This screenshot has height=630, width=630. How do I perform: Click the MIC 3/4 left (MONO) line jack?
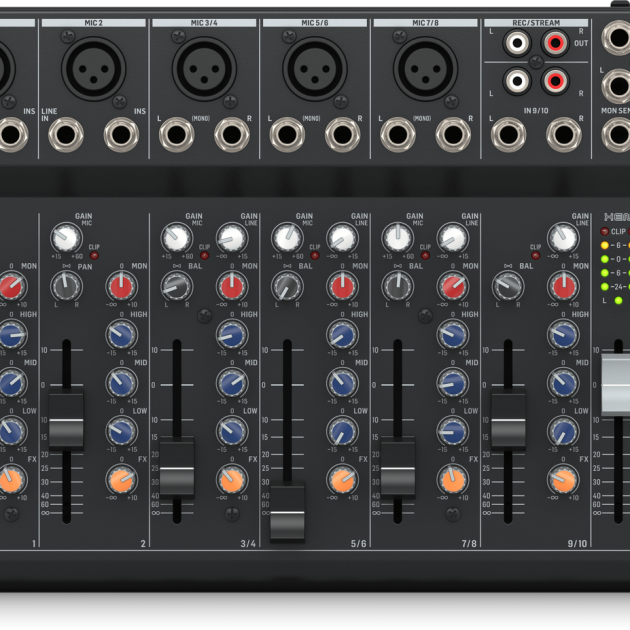(x=176, y=135)
